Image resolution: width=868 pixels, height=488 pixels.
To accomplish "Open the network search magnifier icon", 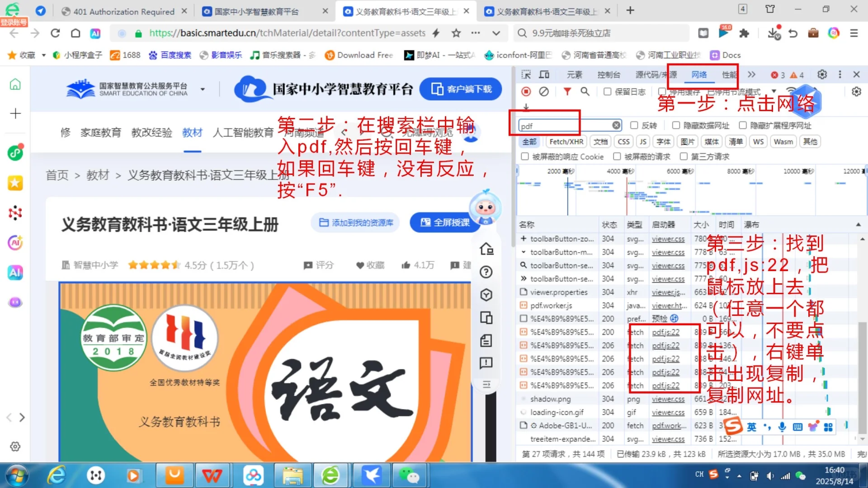I will [x=585, y=92].
